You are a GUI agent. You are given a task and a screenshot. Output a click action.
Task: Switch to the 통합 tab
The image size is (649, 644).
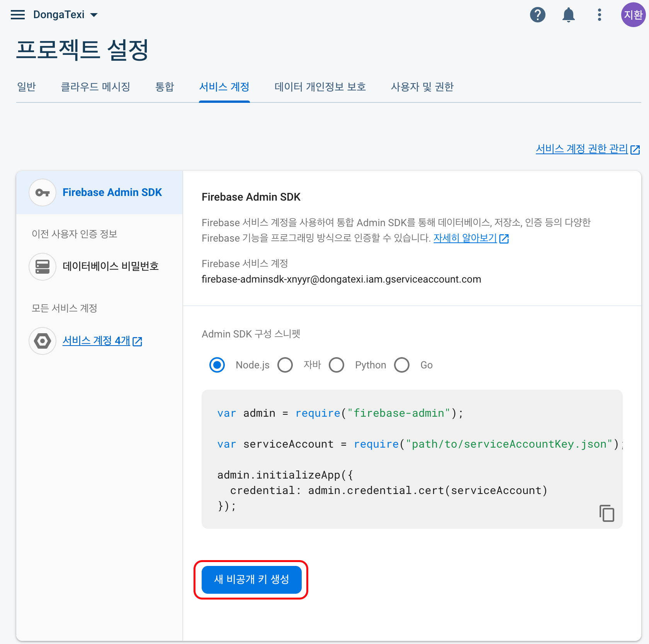point(165,87)
